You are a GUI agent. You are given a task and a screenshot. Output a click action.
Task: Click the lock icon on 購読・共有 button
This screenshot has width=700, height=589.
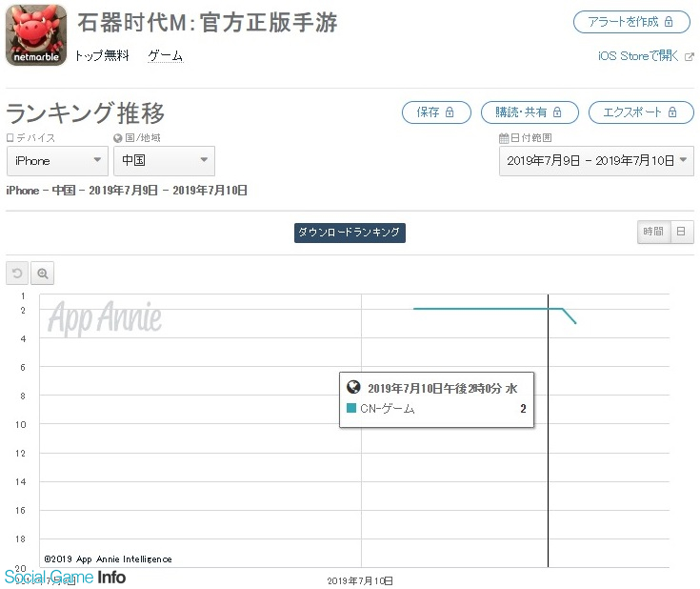557,112
